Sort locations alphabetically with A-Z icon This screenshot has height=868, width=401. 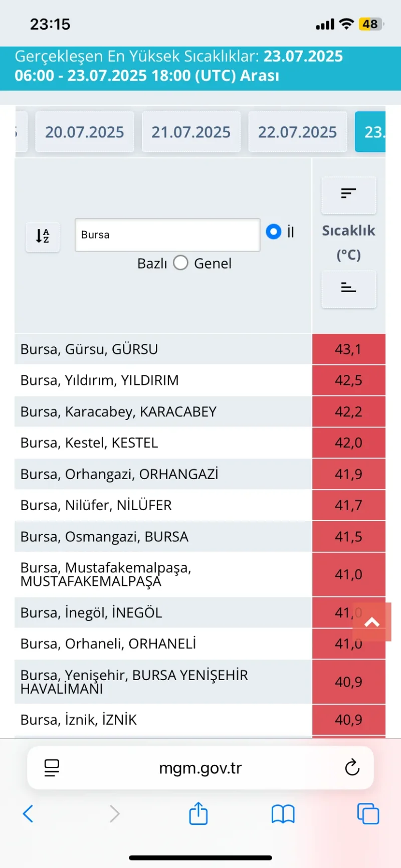click(x=43, y=236)
